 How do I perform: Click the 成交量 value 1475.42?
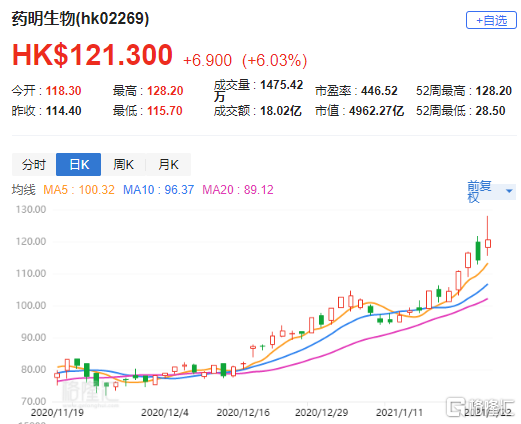click(x=281, y=85)
